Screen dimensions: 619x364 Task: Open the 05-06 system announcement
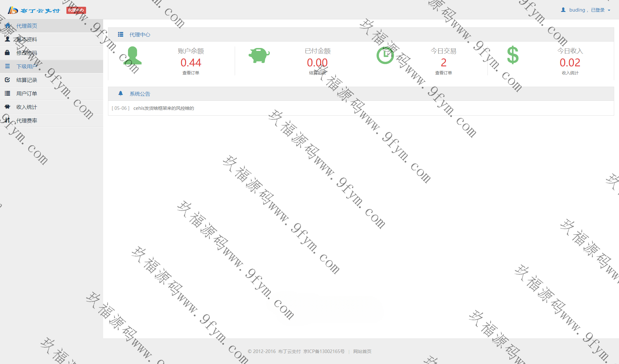point(163,108)
